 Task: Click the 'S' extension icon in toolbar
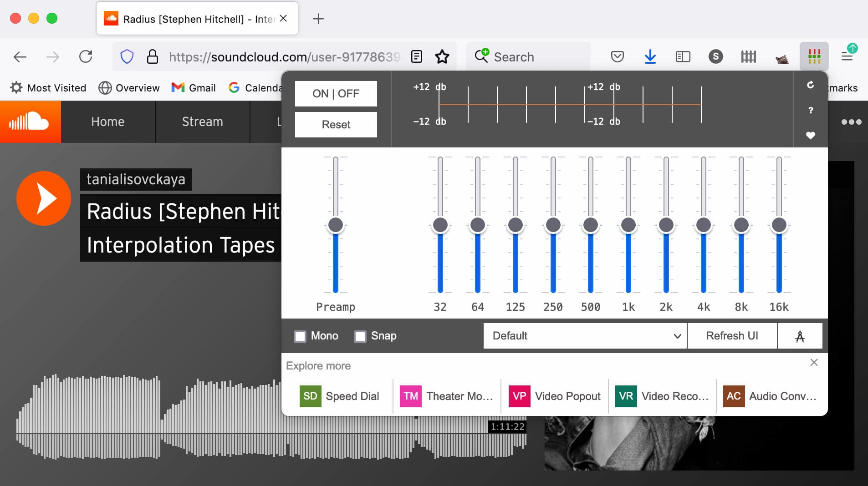click(715, 56)
